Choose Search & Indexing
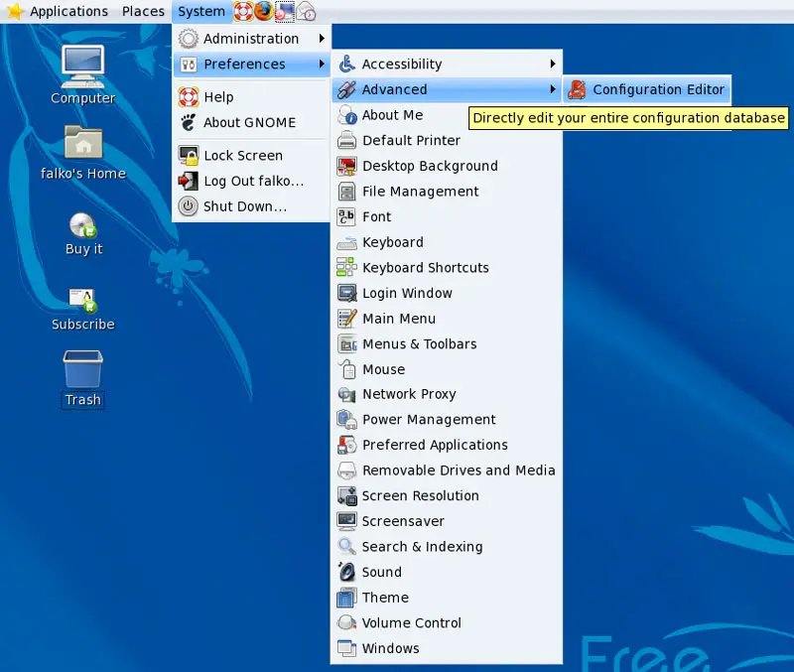Screen dimensions: 794x672 click(x=447, y=547)
